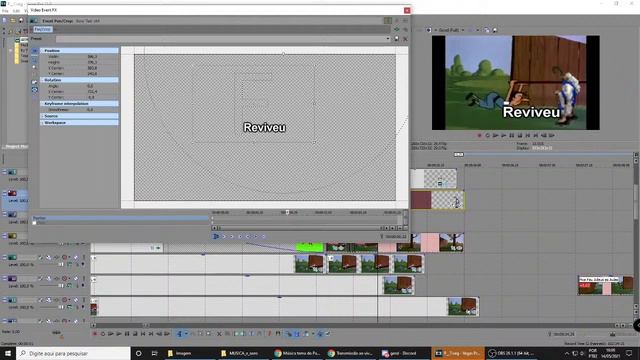
Task: Click Record in main timeline transport
Action: (95, 334)
